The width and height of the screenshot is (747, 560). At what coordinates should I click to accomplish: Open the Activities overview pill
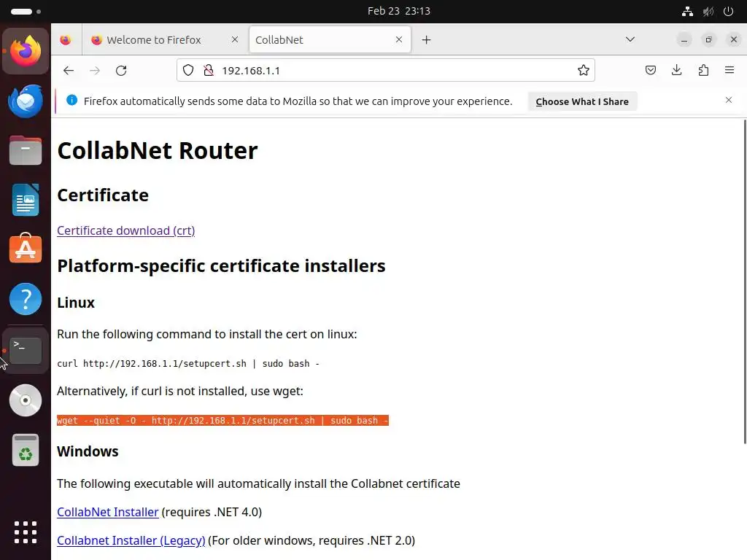click(x=26, y=11)
